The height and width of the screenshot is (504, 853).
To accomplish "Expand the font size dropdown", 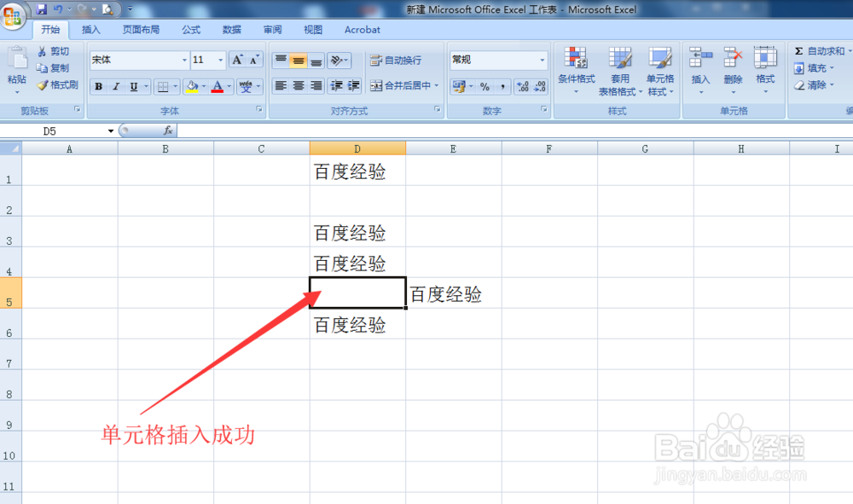I will pos(221,60).
